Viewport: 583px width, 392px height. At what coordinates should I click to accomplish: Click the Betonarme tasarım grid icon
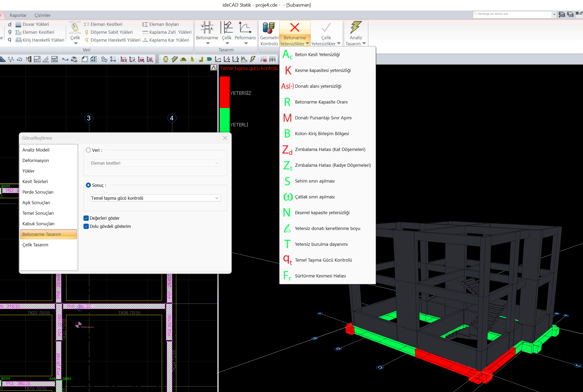click(x=207, y=28)
